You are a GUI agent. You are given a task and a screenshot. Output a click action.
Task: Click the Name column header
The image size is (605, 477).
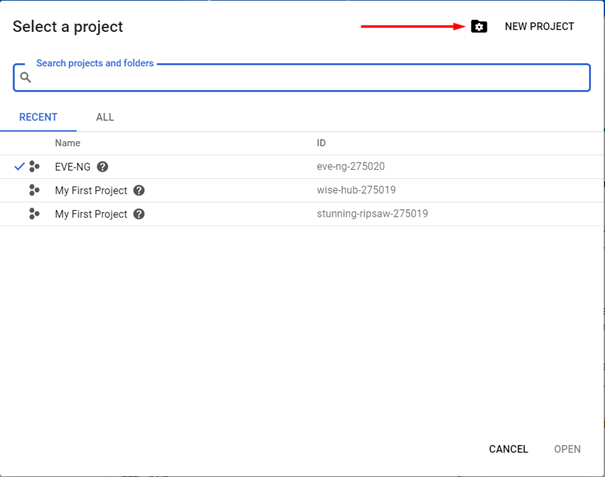tap(68, 143)
